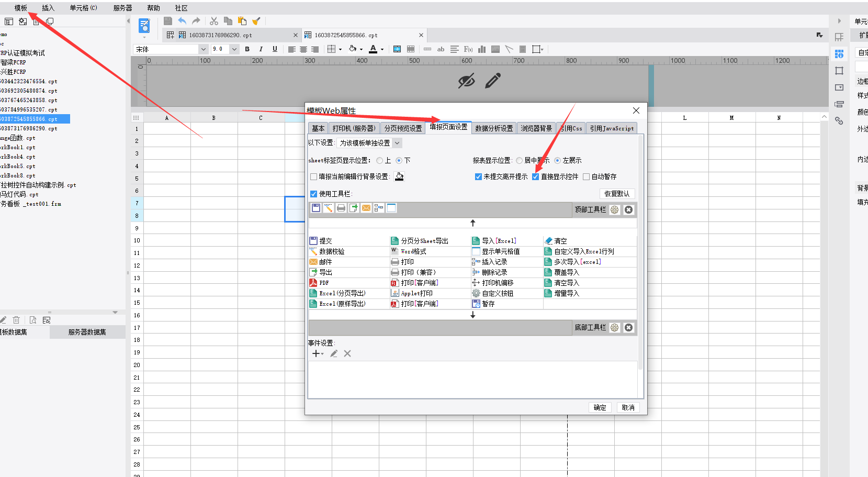Switch to the 基本 tab
Image resolution: width=868 pixels, height=477 pixels.
click(318, 128)
